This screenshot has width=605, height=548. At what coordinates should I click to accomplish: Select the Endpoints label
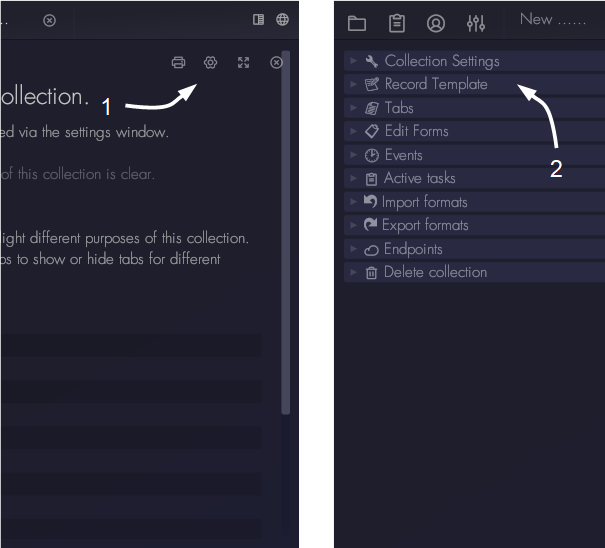pos(413,249)
